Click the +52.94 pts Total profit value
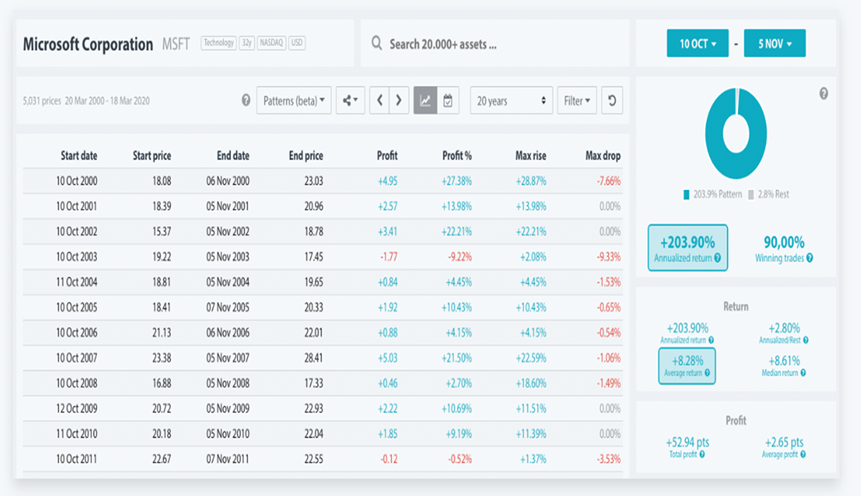861x496 pixels. tap(687, 442)
